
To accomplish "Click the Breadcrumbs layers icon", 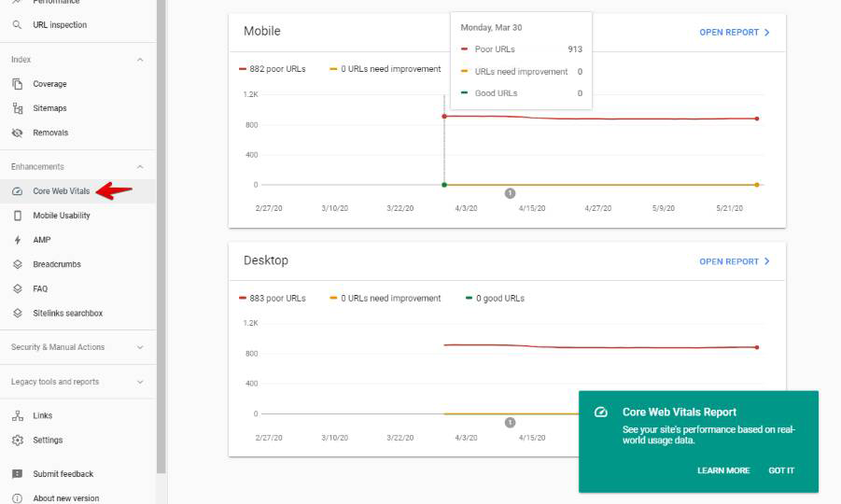I will (x=17, y=264).
